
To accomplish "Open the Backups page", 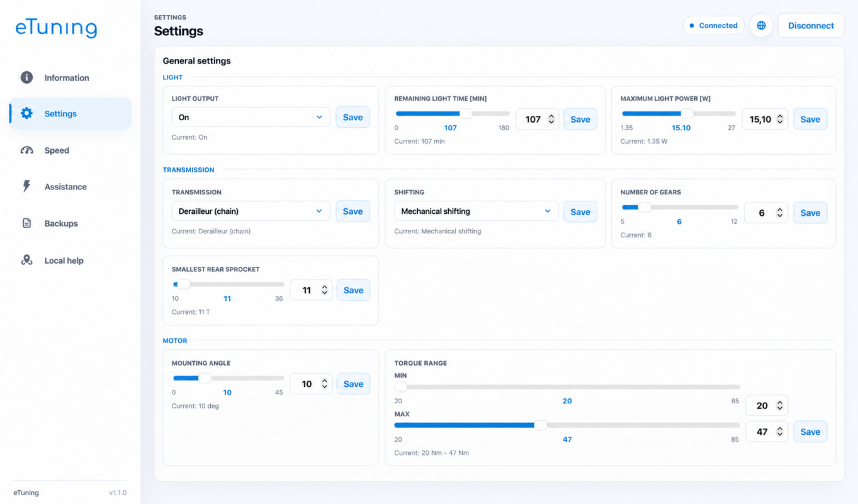I will (x=71, y=223).
